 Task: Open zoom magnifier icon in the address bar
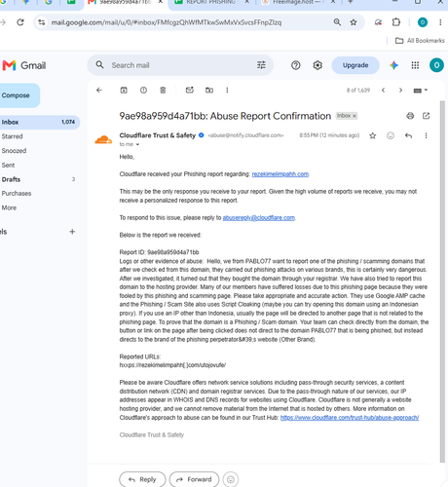pos(337,22)
